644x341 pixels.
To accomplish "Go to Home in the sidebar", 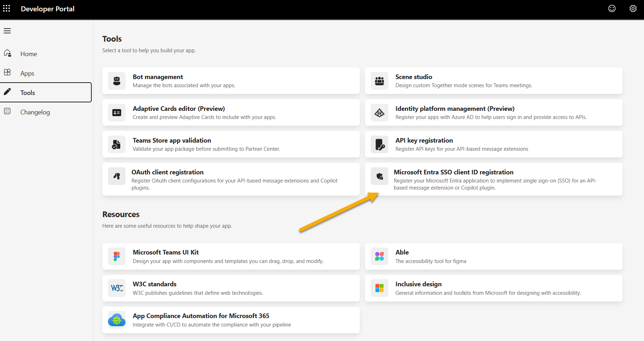I will click(x=29, y=54).
